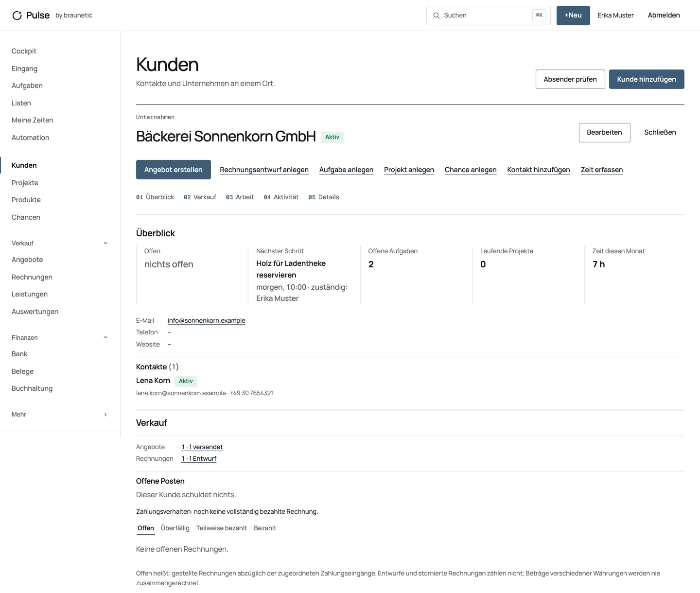Click the Kunde hinzufügen button

click(x=647, y=79)
